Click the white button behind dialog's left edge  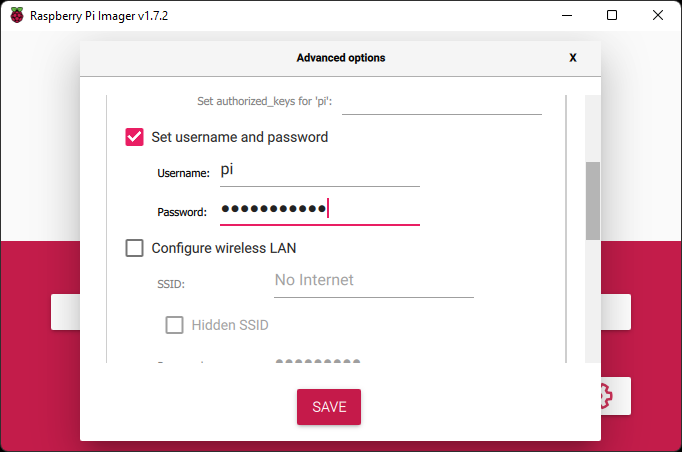[65, 312]
